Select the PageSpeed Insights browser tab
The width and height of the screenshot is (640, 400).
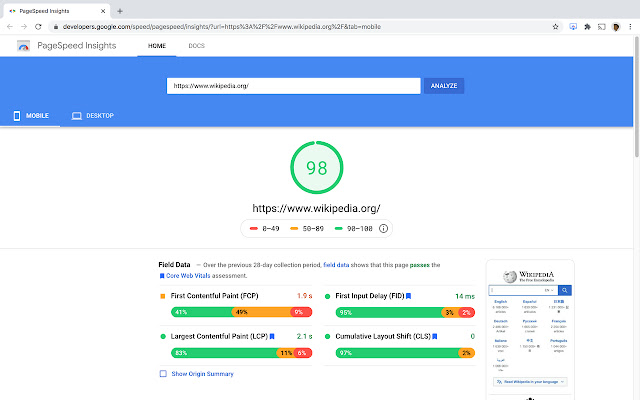[x=56, y=11]
